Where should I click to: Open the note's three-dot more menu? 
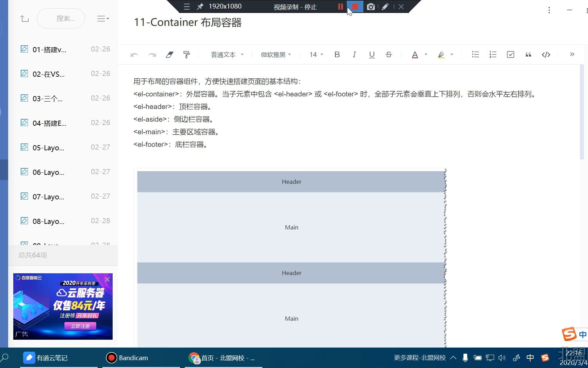click(x=549, y=10)
